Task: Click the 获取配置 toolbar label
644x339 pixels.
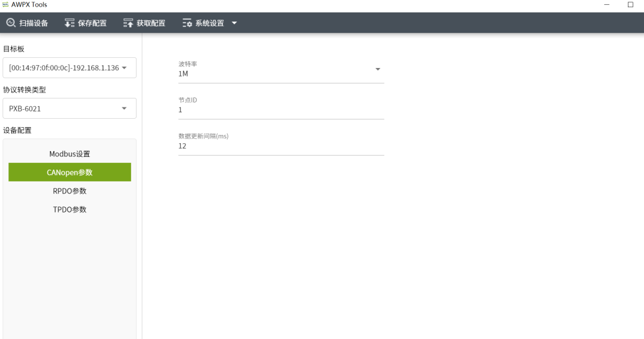Action: 151,23
